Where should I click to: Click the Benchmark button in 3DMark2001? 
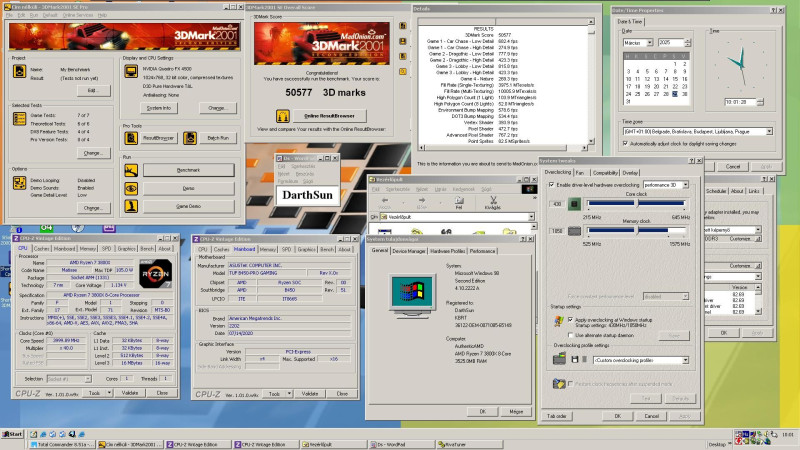[x=188, y=170]
